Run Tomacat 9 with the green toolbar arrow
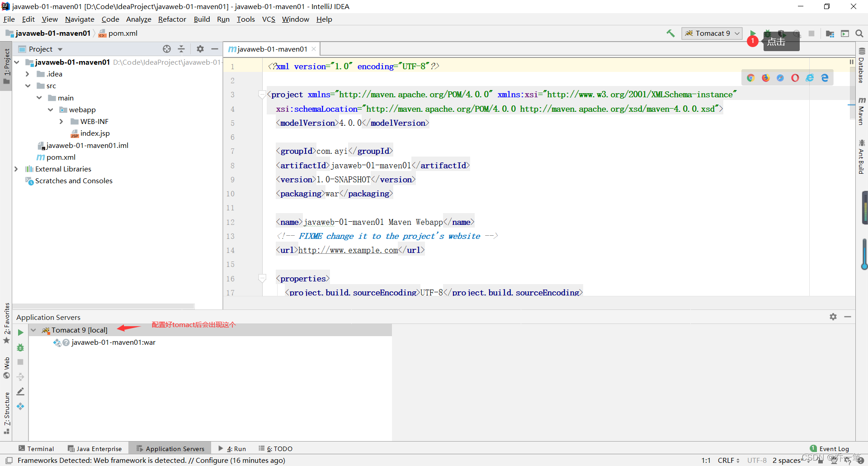The image size is (868, 466). [753, 33]
